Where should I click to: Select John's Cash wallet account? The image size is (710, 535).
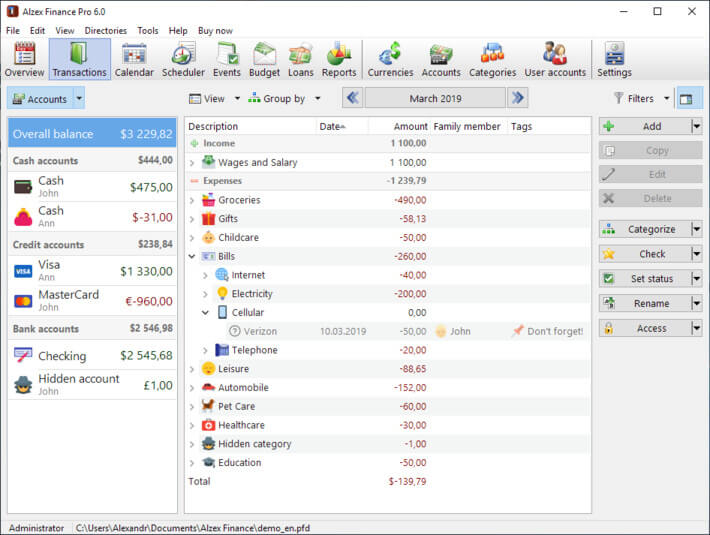tap(92, 186)
